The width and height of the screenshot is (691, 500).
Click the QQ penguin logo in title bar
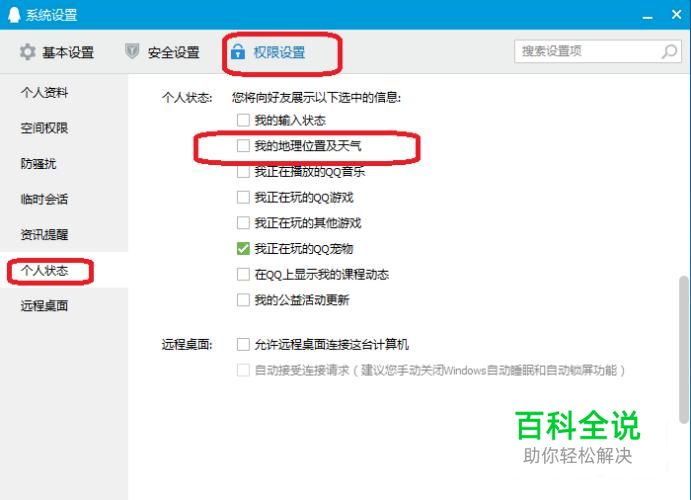point(14,15)
